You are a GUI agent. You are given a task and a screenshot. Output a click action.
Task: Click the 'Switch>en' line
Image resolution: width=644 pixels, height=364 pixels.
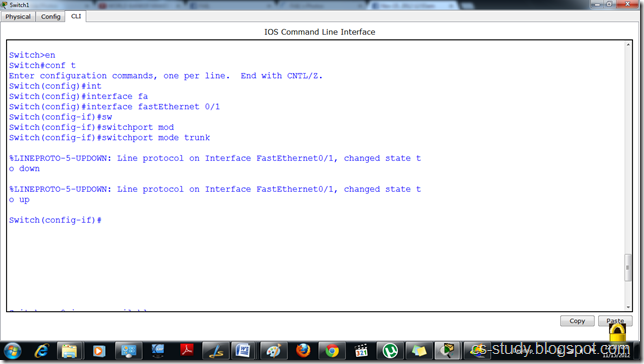coord(32,55)
